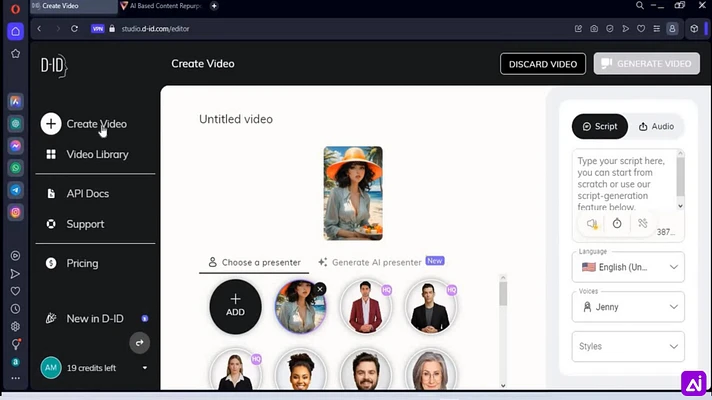712x400 pixels.
Task: Click the add break timer icon
Action: (x=617, y=223)
